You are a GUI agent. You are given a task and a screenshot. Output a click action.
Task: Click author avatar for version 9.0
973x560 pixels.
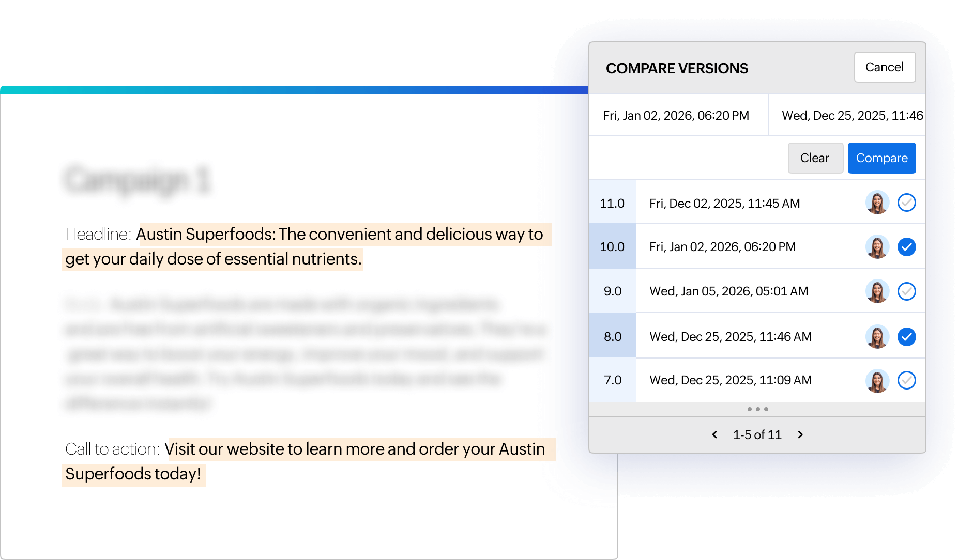pyautogui.click(x=877, y=291)
